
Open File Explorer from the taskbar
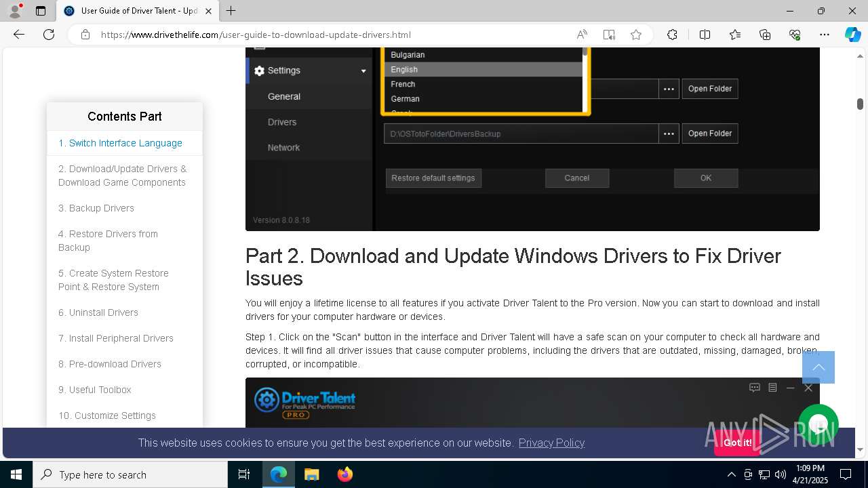click(x=311, y=474)
